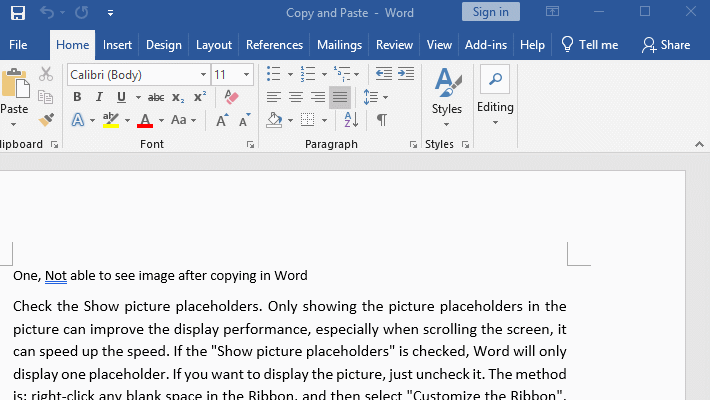Toggle Subscript formatting
Viewport: 710px width, 400px height.
tap(178, 97)
